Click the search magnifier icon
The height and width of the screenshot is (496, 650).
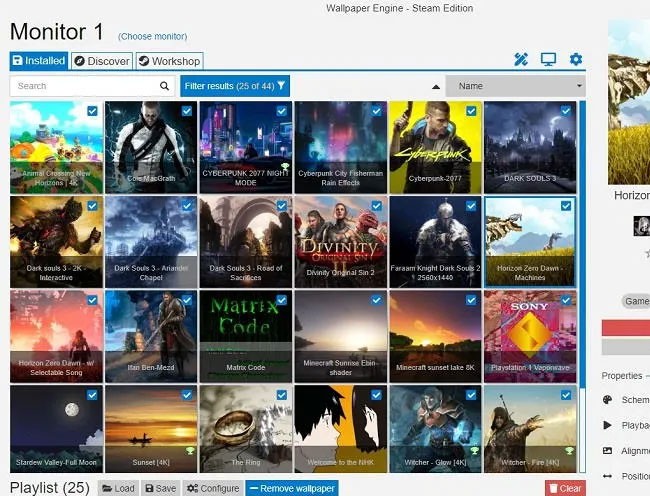165,86
